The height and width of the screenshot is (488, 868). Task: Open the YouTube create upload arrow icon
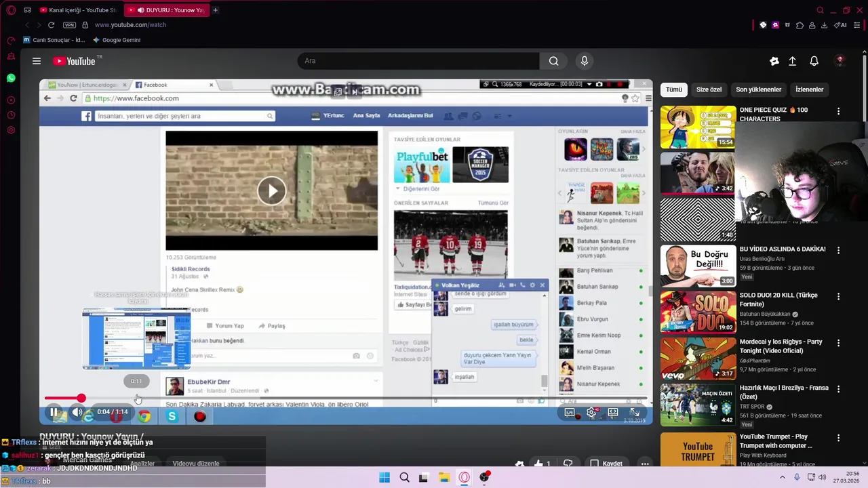pos(792,61)
